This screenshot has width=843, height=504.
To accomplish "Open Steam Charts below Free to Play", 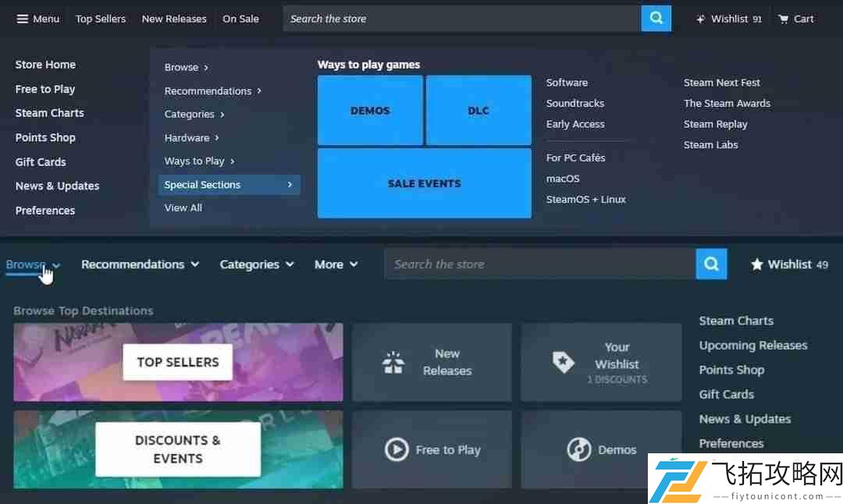I will 49,113.
